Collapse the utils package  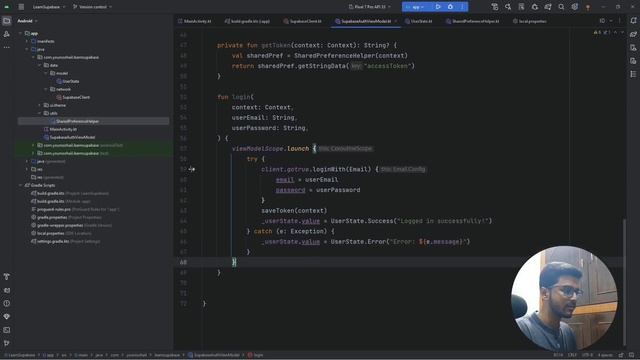[40, 113]
